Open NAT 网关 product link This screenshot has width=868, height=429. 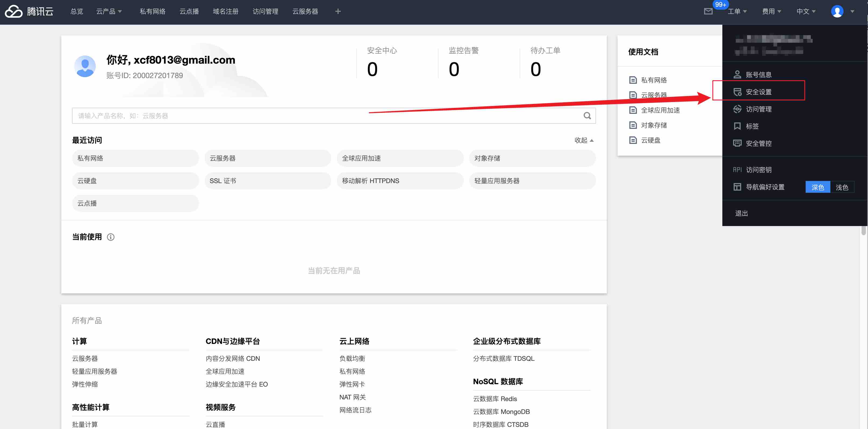(353, 397)
